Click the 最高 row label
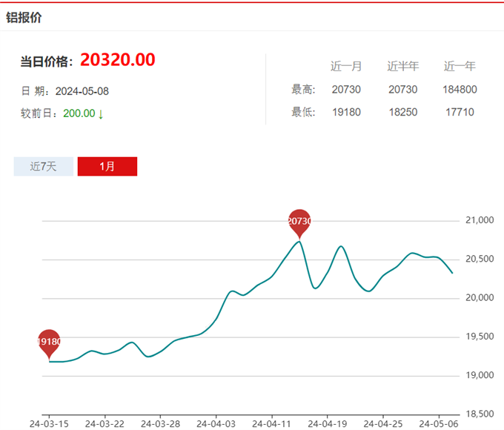 (303, 90)
